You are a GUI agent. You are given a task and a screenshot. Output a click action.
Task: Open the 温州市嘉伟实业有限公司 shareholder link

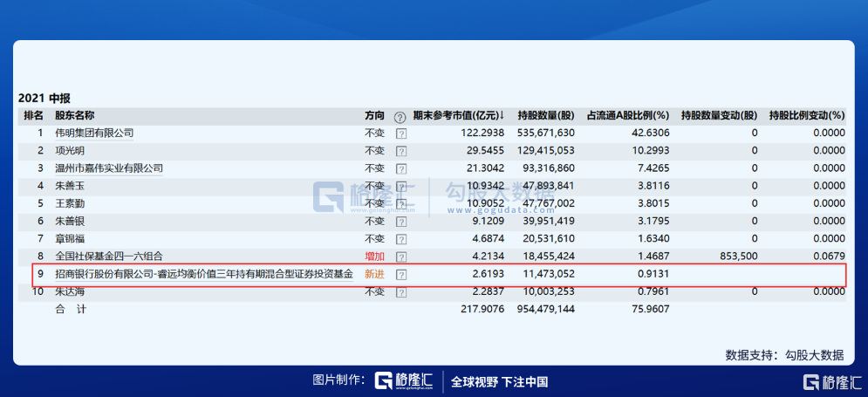109,168
